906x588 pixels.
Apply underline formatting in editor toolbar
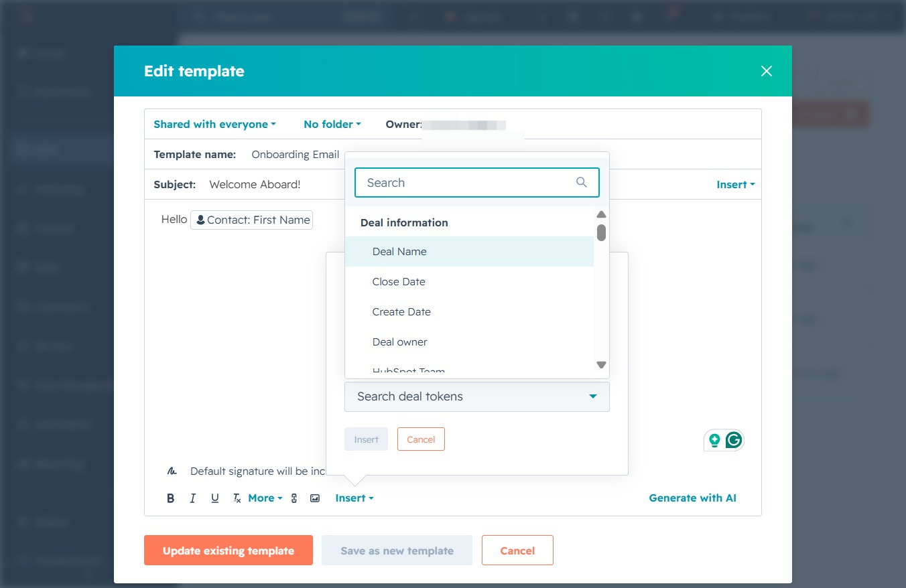(x=215, y=498)
